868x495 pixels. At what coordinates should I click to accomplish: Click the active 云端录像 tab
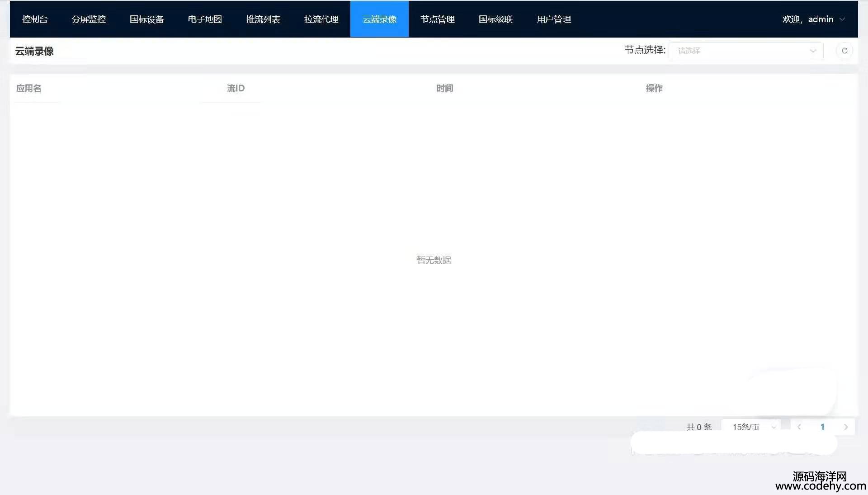(x=379, y=19)
